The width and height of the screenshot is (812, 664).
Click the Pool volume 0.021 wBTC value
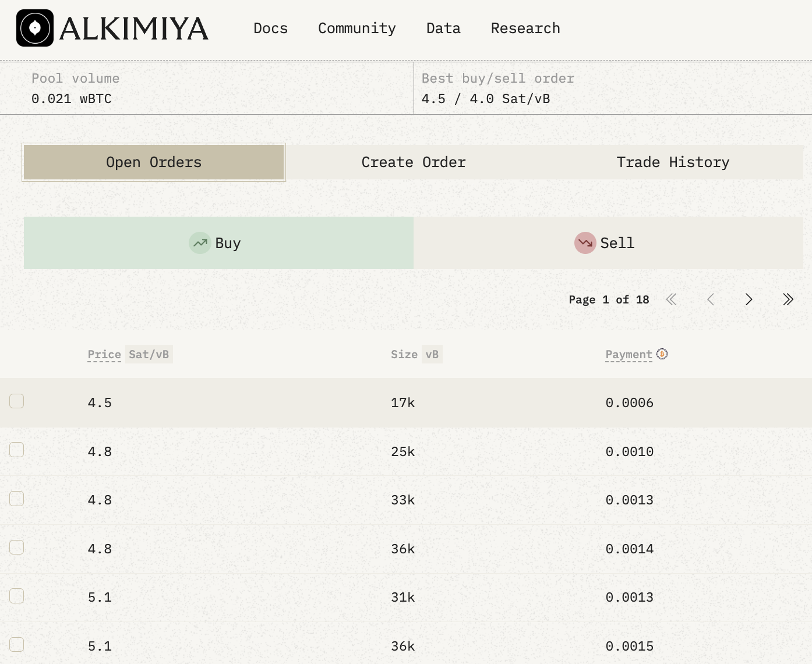(x=72, y=98)
